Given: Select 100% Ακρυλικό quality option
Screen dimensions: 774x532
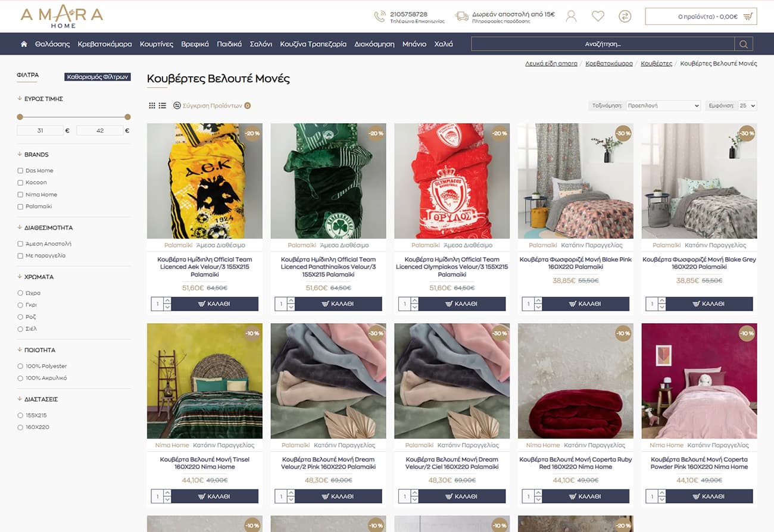Looking at the screenshot, I should point(20,378).
